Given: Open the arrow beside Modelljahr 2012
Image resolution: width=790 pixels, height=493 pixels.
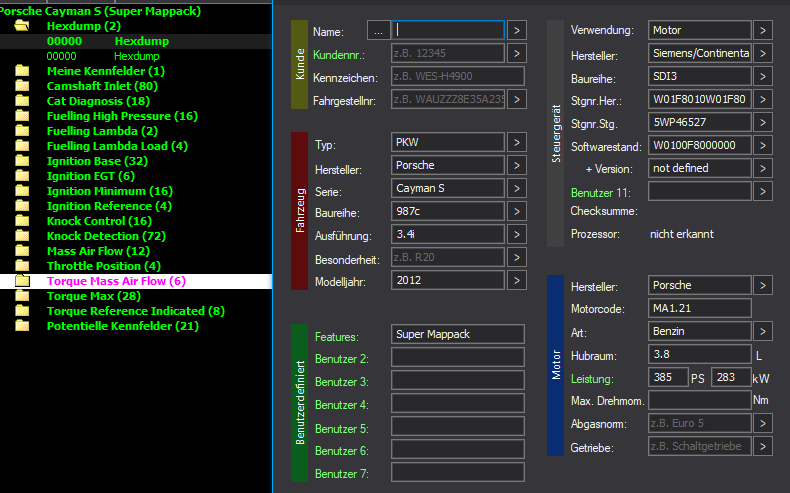Looking at the screenshot, I should [516, 280].
